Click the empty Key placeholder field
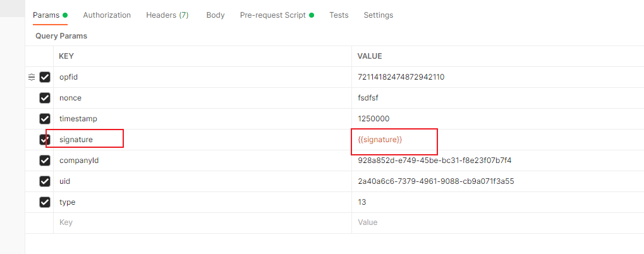This screenshot has height=254, width=644. click(202, 223)
